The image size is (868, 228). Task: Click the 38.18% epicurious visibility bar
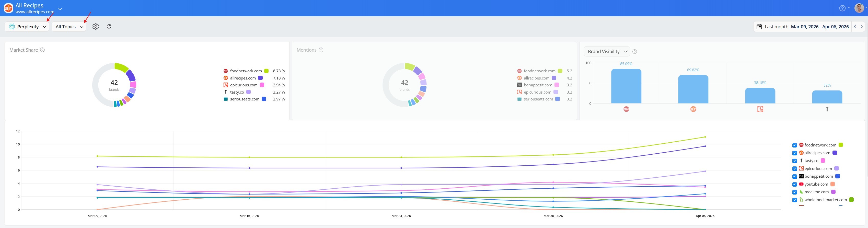coord(760,96)
